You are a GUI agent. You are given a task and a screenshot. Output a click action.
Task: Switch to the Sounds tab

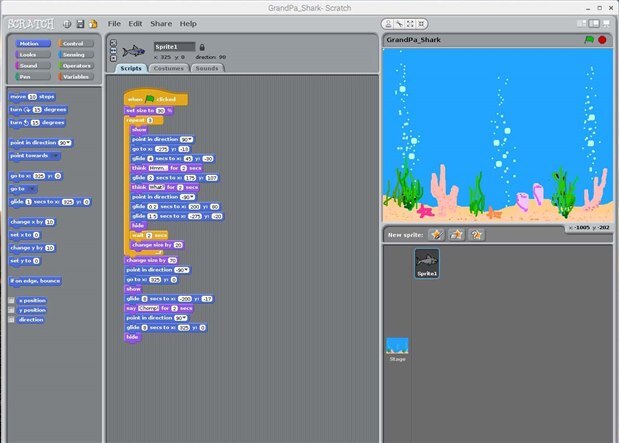coord(207,68)
